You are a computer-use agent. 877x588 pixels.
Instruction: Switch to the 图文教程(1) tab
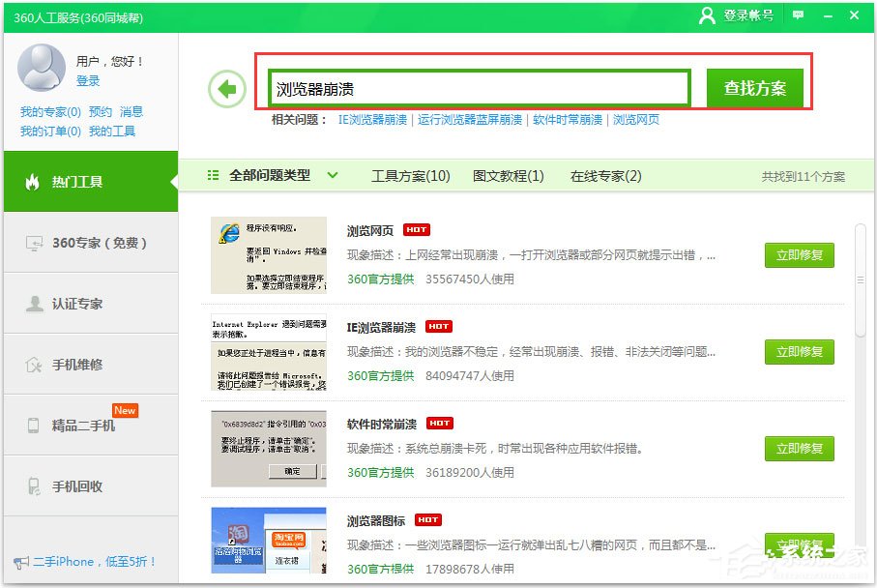[x=511, y=176]
